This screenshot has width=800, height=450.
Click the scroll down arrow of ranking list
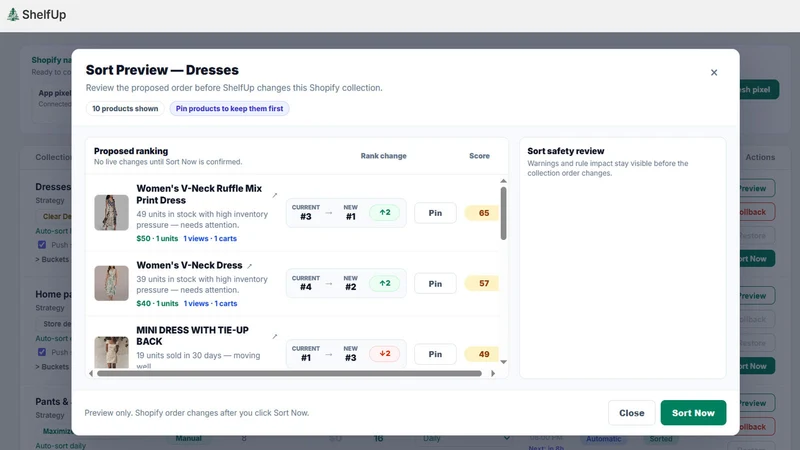(504, 362)
